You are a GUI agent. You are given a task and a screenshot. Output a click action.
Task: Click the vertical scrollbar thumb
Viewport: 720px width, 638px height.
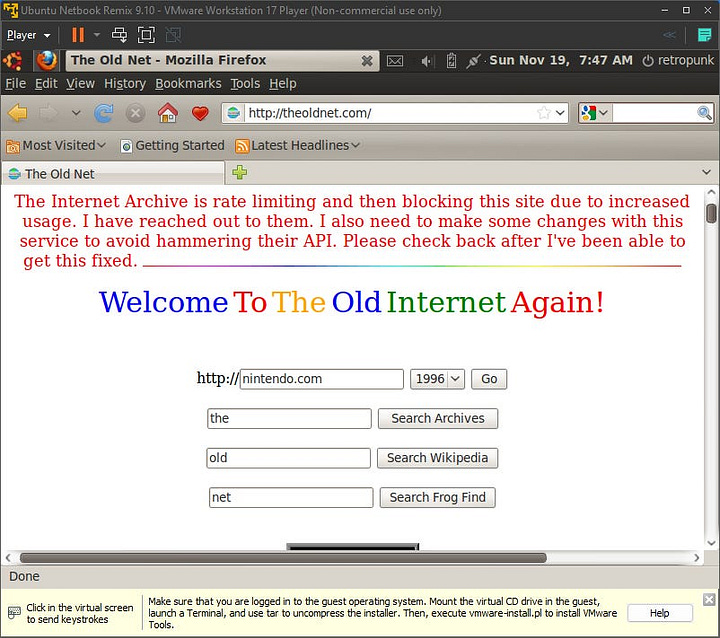pyautogui.click(x=711, y=214)
